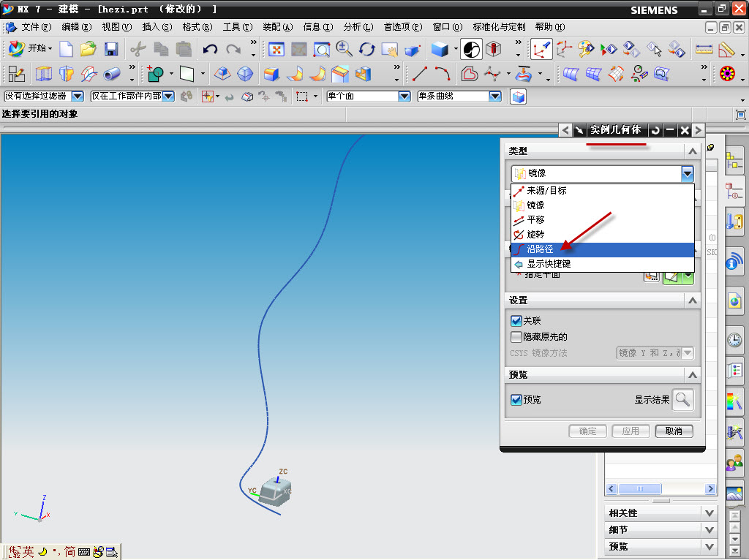
Task: Click the blue cube icon on selection bar
Action: (518, 97)
